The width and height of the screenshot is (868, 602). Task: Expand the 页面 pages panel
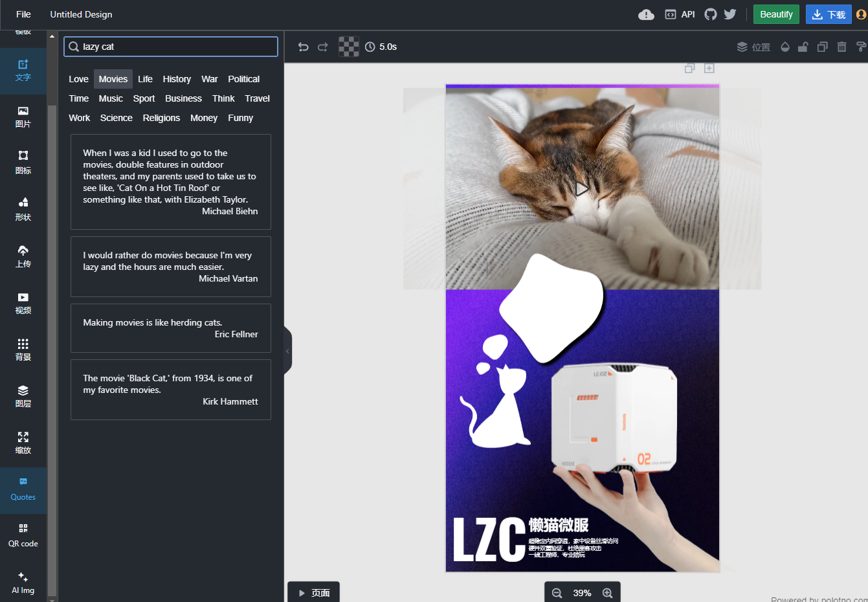tap(314, 592)
